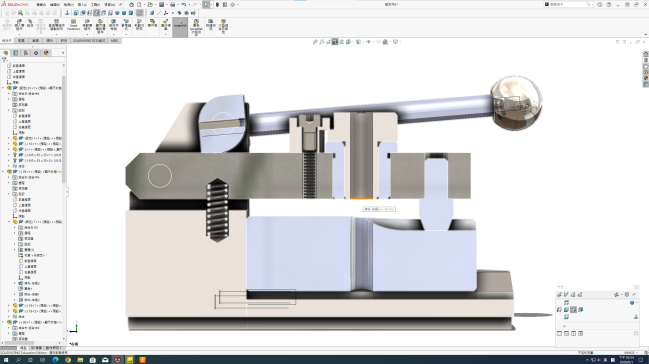The image size is (649, 364).
Task: Open the Insert menu
Action: point(82,5)
